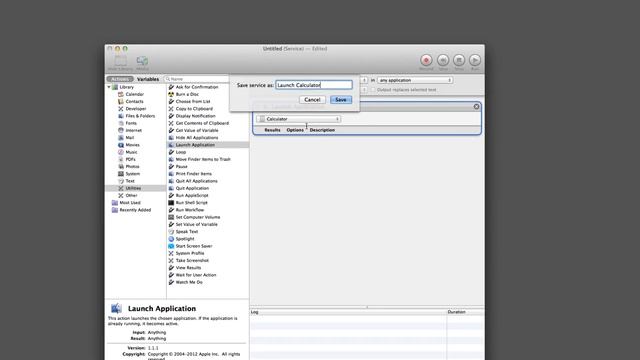This screenshot has height=360, width=640.
Task: Click the Run workflow button
Action: [x=475, y=60]
